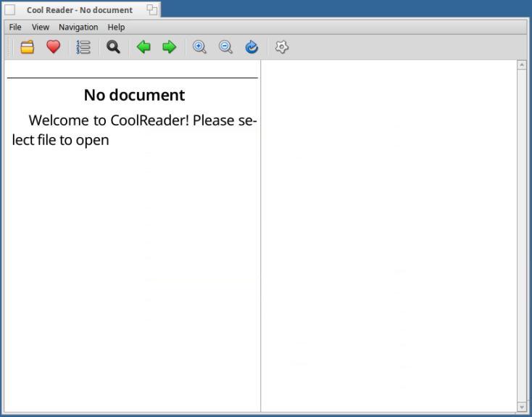
Task: Click the vertical scrollbar track
Action: 522,236
